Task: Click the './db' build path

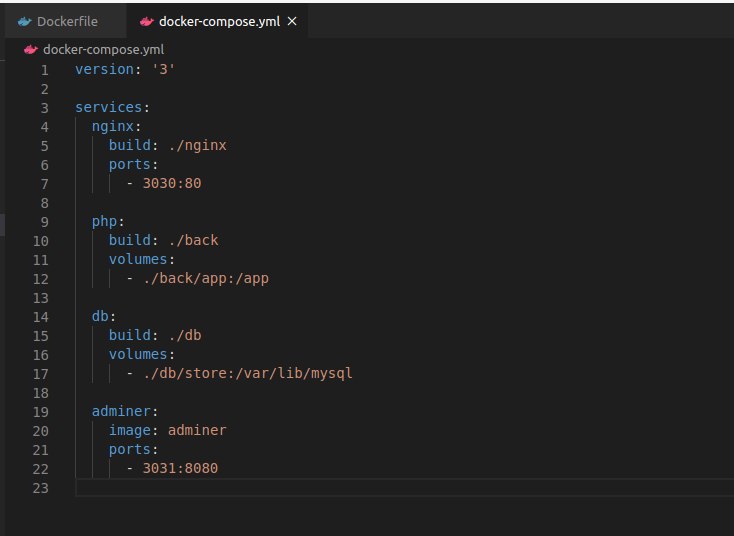Action: 185,335
